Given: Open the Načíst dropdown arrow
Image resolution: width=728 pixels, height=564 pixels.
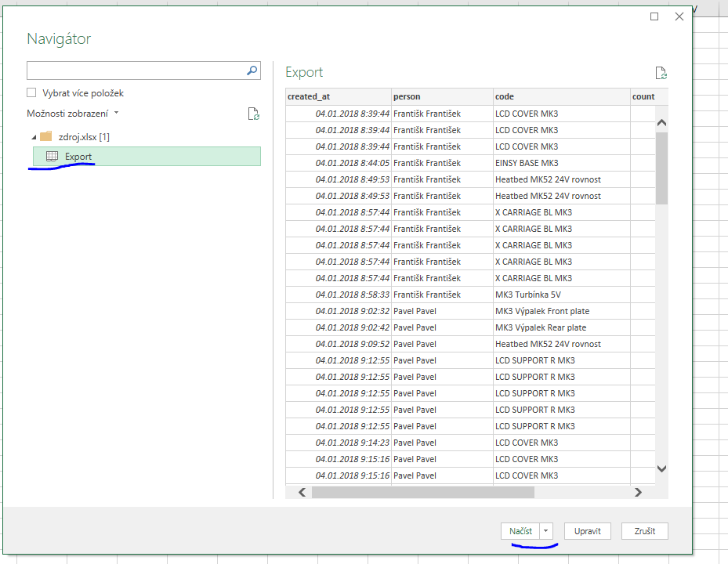Looking at the screenshot, I should [546, 531].
